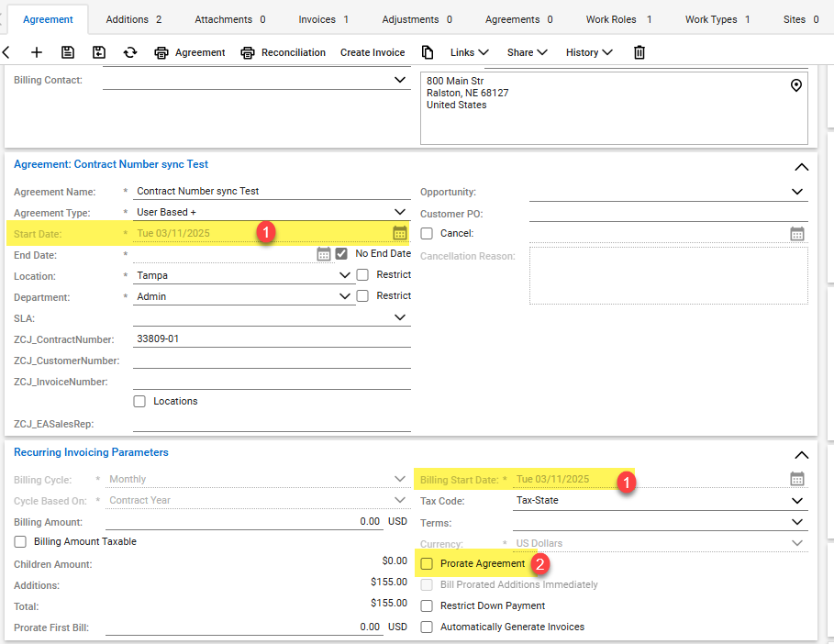834x644 pixels.
Task: Open the Tax Code dropdown
Action: coord(796,501)
